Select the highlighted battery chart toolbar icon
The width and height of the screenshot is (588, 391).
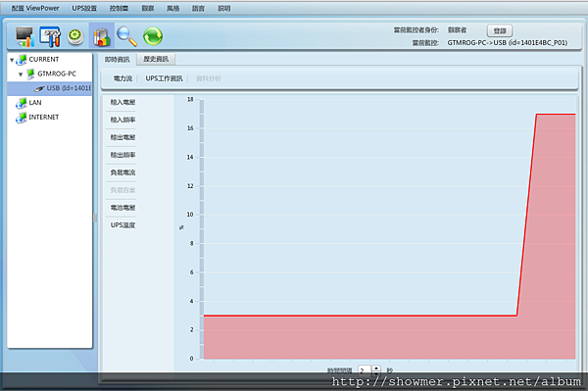(101, 36)
